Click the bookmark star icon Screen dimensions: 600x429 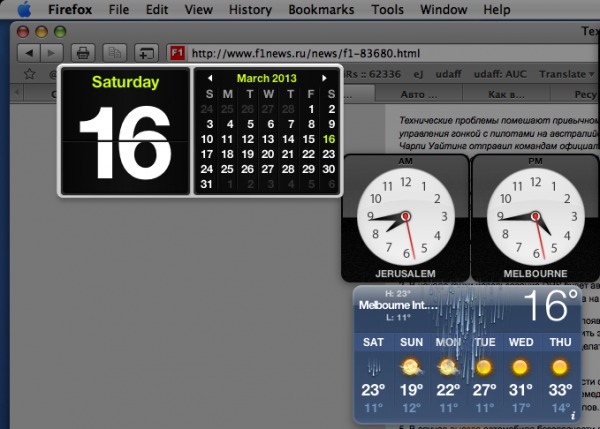(29, 73)
